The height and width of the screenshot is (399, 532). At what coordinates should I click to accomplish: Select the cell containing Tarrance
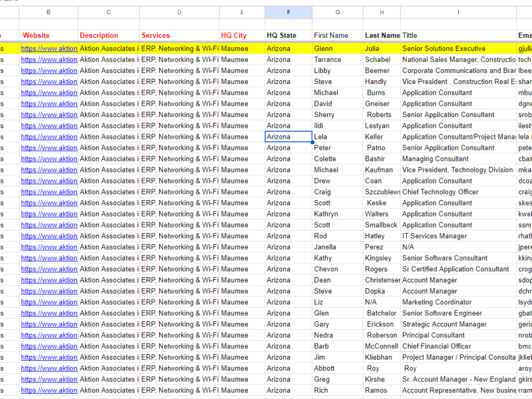click(x=338, y=60)
